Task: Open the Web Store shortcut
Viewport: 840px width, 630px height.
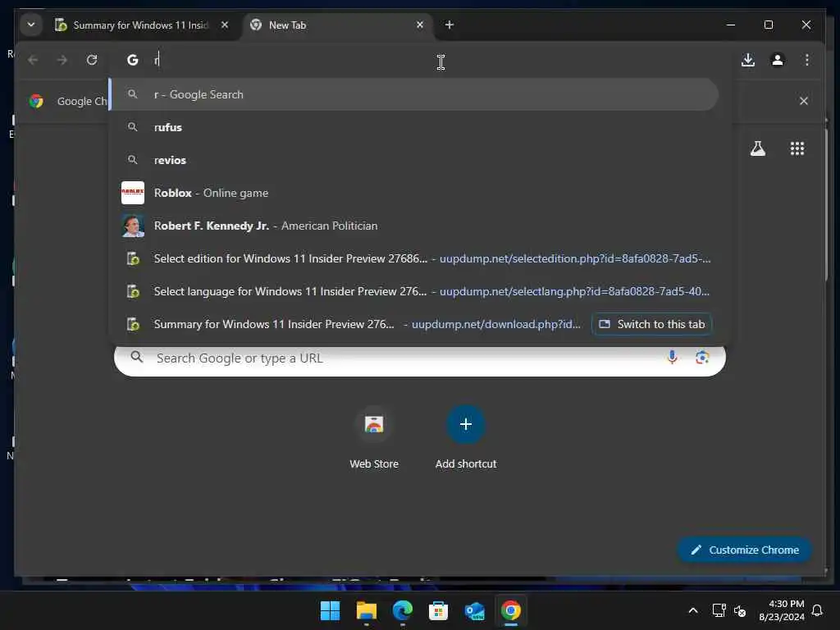Action: pos(374,437)
